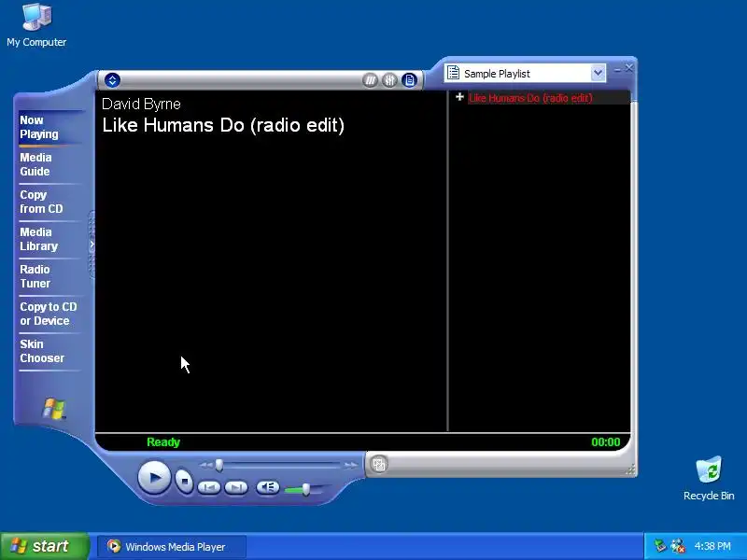
Task: Open the Radio Tuner tab
Action: 35,276
